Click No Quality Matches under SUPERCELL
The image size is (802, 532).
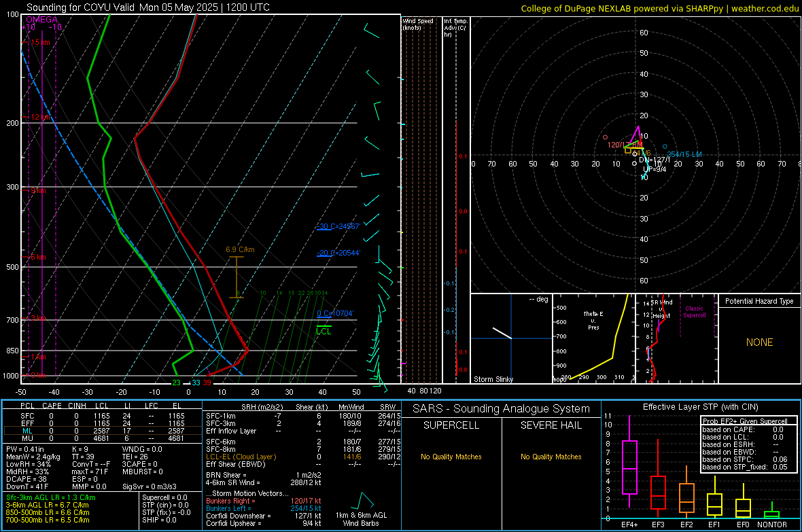(x=451, y=457)
